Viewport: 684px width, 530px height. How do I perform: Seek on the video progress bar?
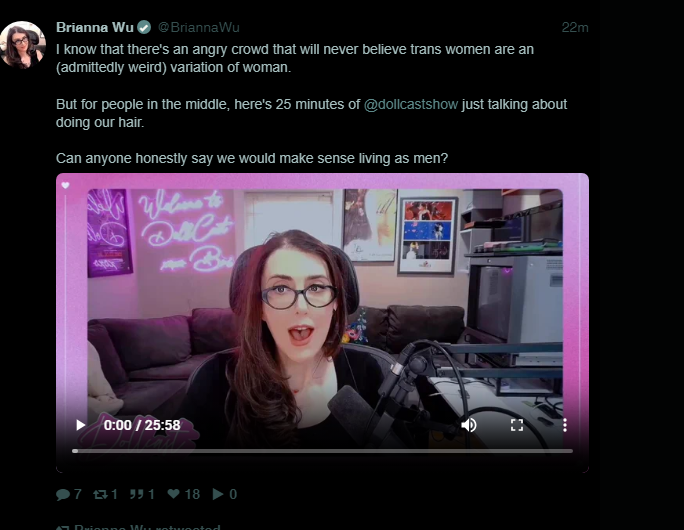click(x=322, y=451)
